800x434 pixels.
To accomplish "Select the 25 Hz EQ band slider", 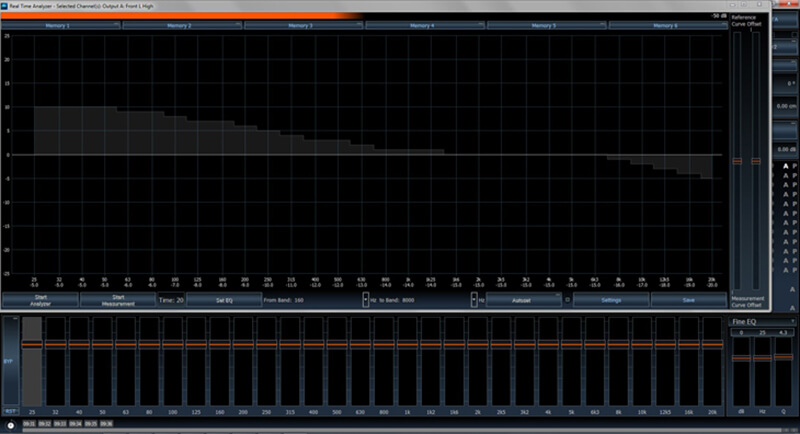I will 32,345.
